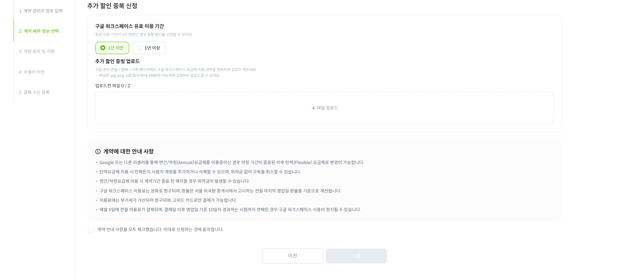This screenshot has height=279, width=644.
Task: Click the disabled 다음 button
Action: coord(356,256)
